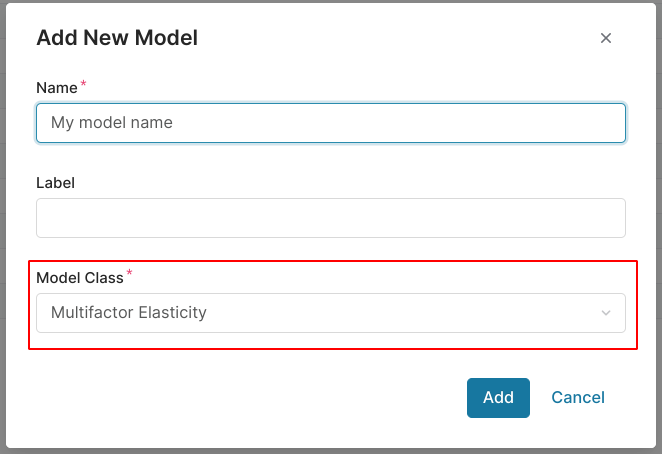662x454 pixels.
Task: Open the Model Class dropdown
Action: (330, 313)
